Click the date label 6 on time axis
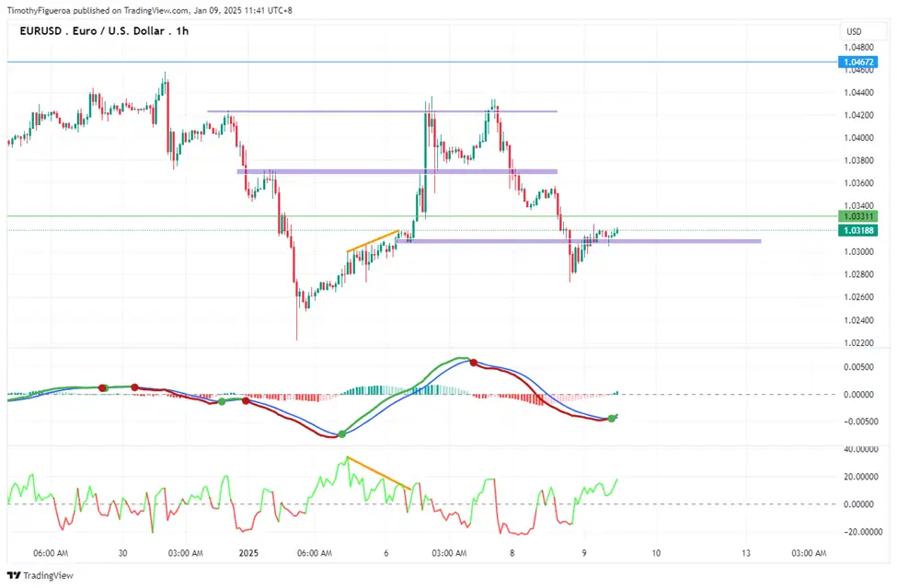The image size is (897, 588). coord(386,553)
